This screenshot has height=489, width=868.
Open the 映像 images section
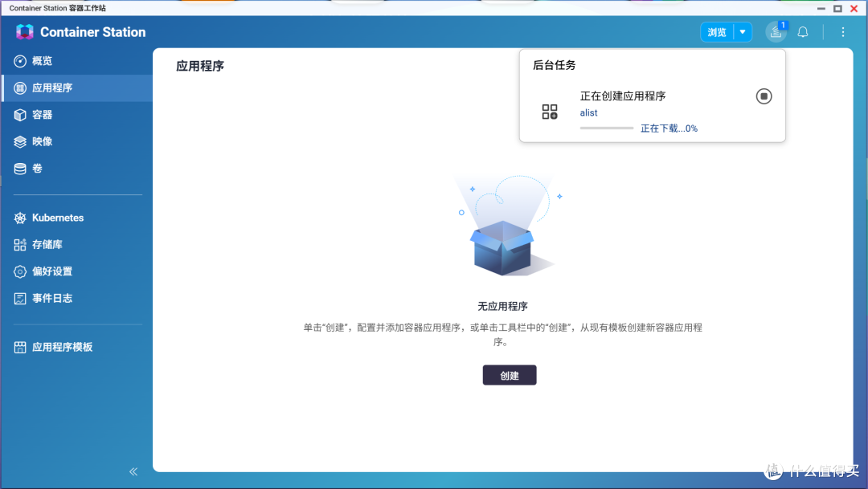pos(77,141)
